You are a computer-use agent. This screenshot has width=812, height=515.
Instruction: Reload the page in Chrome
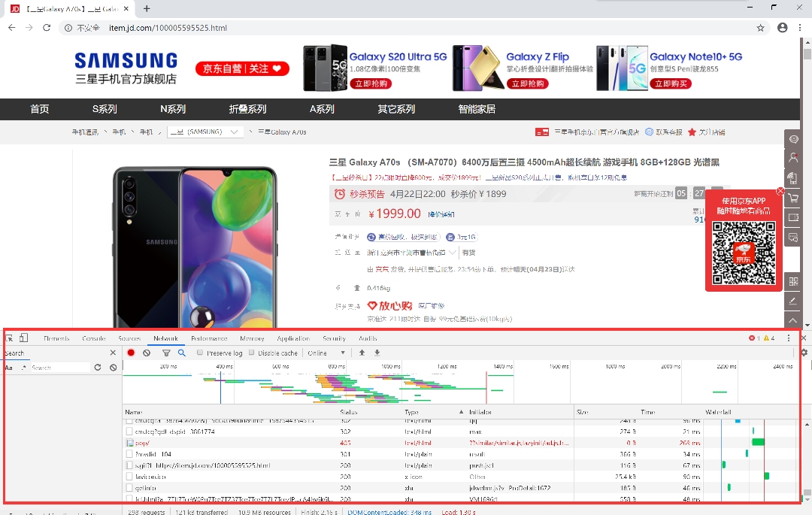coord(47,27)
